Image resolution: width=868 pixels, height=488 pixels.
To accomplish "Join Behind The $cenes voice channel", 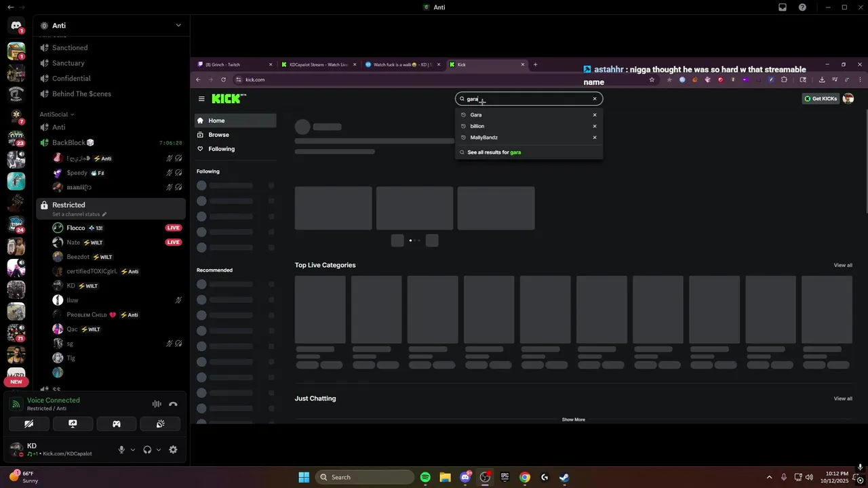I will (81, 94).
